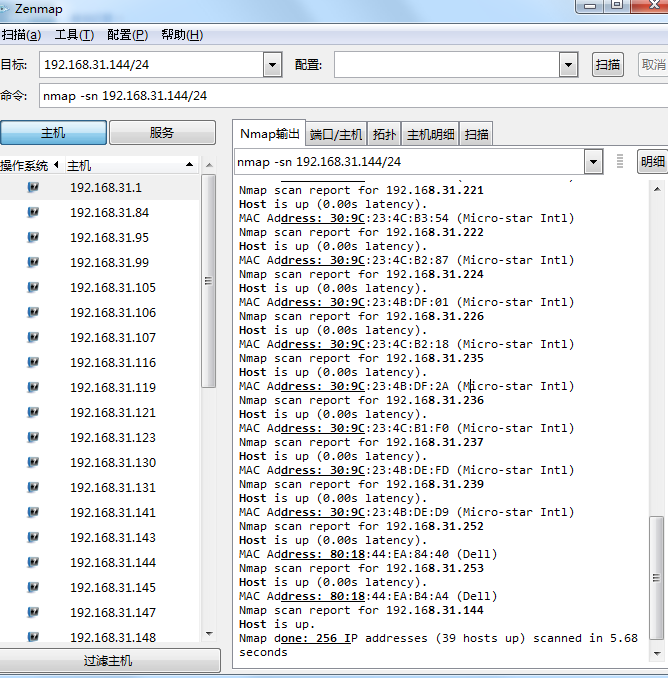This screenshot has height=678, width=668.
Task: Click OS icon beside host 192.168.31.145
Action: pos(33,587)
